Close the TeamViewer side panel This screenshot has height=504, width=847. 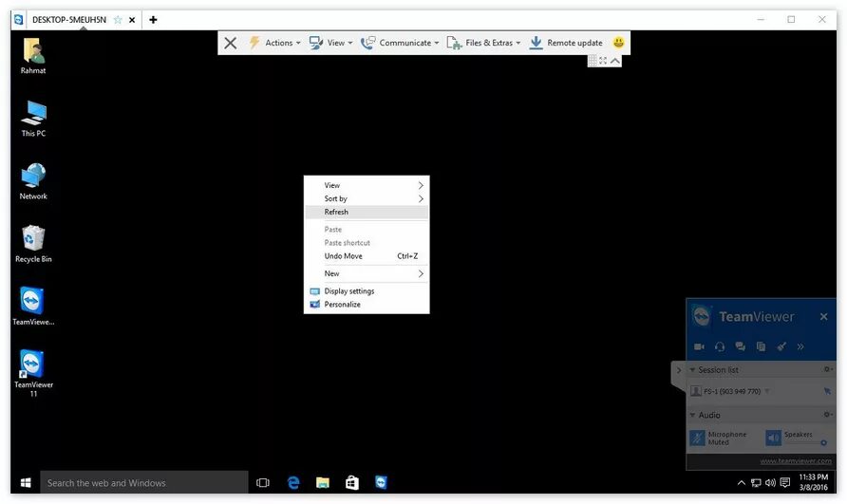(823, 317)
